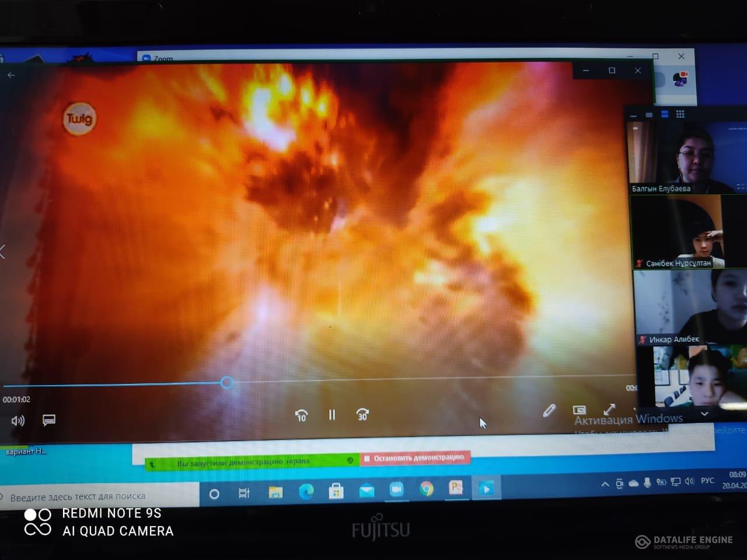This screenshot has height=560, width=747.
Task: Open the subtitles and captions menu
Action: [x=49, y=420]
